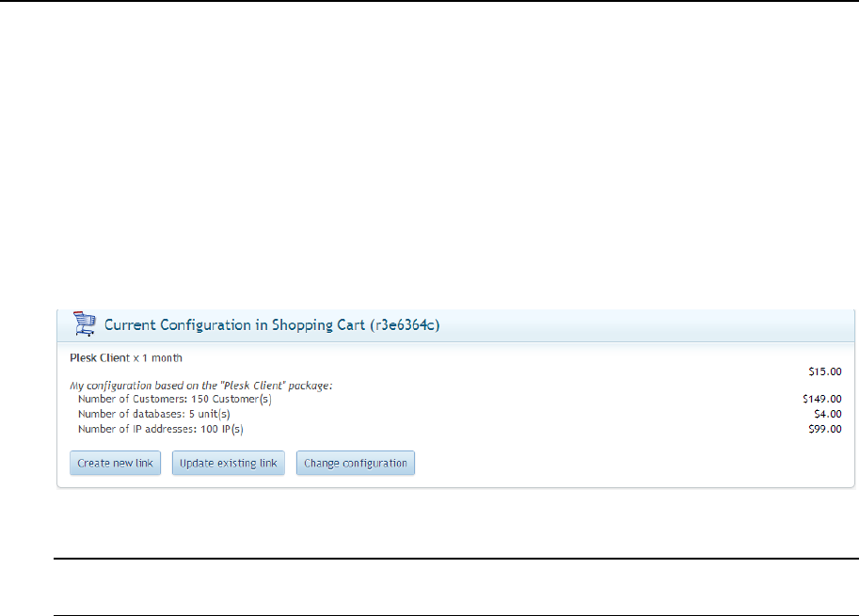859x616 pixels.
Task: Click the My configuration based on package line
Action: tap(201, 386)
